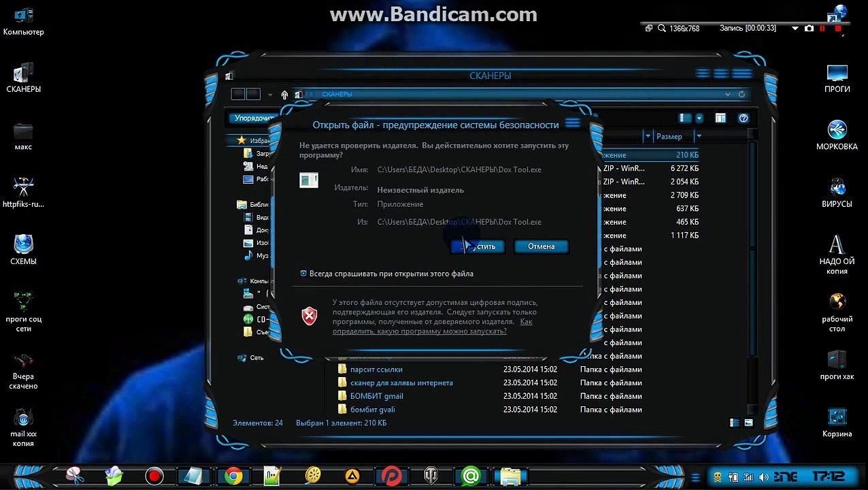868x490 pixels.
Task: Uncheck 'Всегда спрашивать при открытии этого файла'
Action: [303, 274]
